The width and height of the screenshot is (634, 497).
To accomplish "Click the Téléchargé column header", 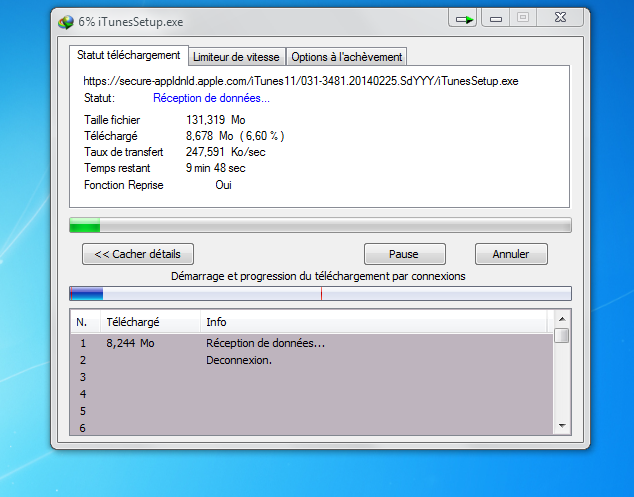I will tap(150, 322).
